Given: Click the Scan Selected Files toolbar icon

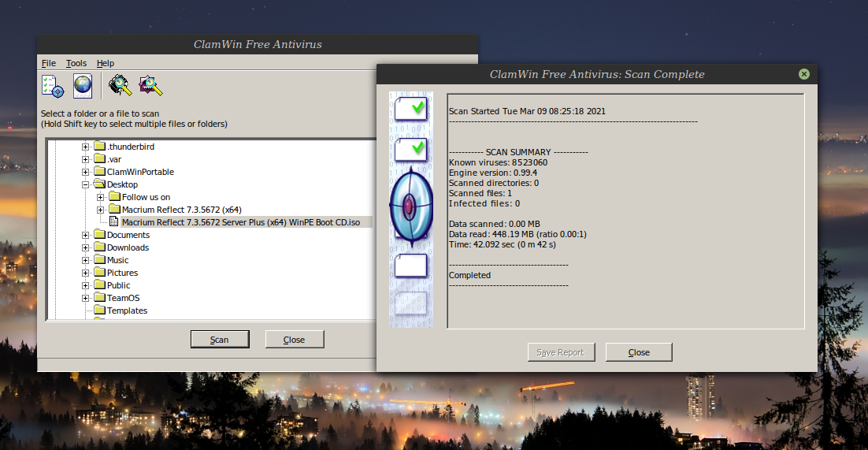Looking at the screenshot, I should click(x=150, y=86).
